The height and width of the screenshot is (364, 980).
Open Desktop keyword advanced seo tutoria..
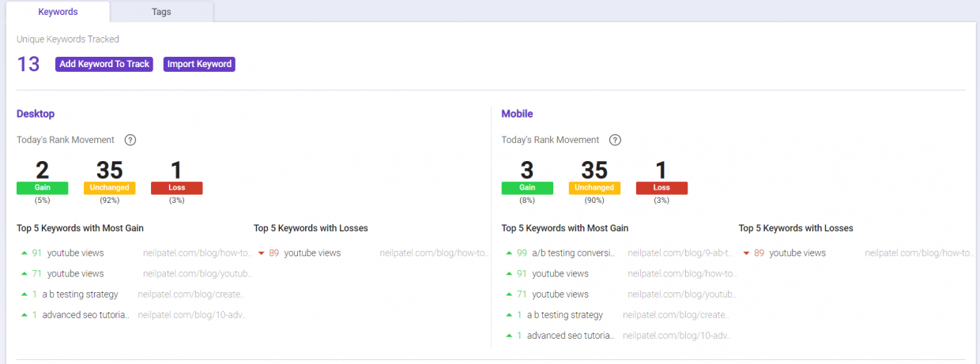point(85,314)
